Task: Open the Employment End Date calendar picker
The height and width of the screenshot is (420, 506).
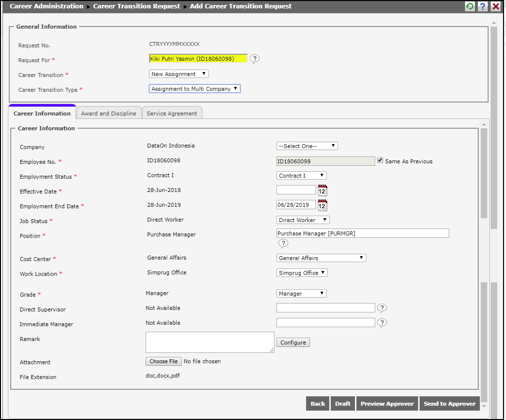Action: tap(322, 205)
